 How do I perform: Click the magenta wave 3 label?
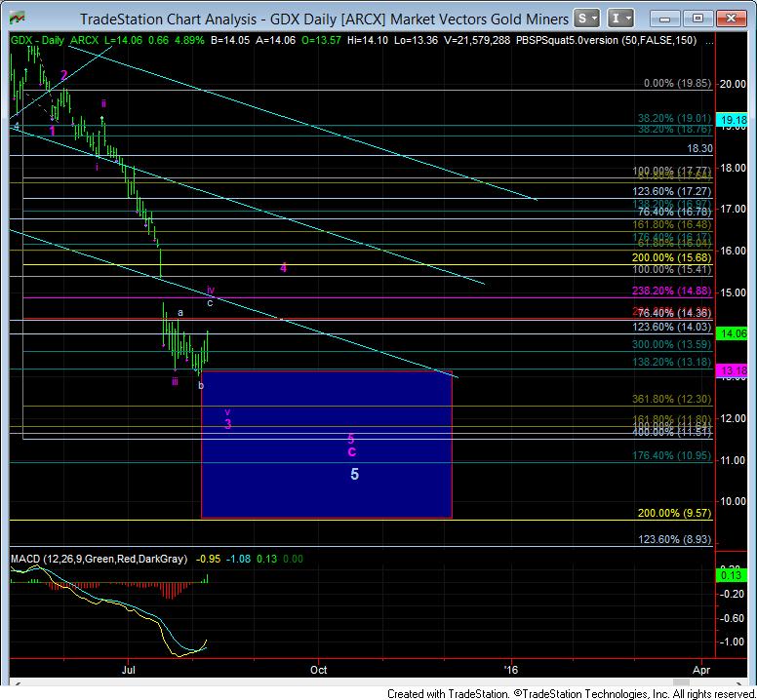pyautogui.click(x=228, y=424)
